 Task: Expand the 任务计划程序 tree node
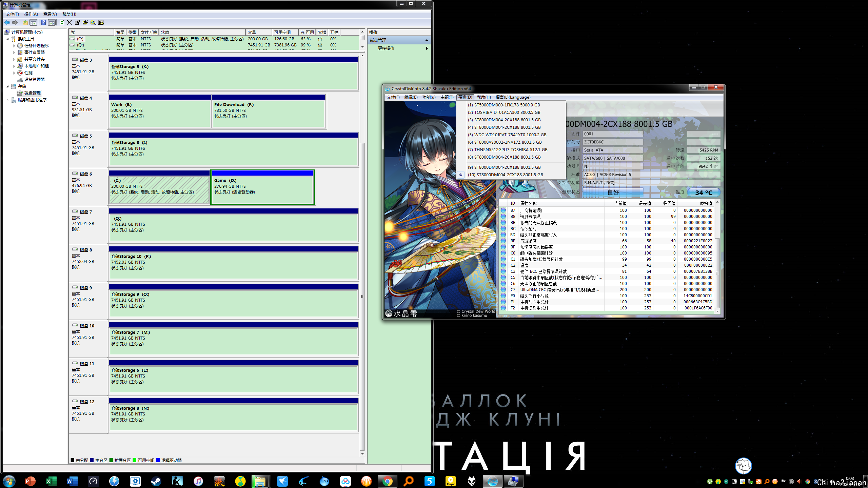click(x=14, y=46)
